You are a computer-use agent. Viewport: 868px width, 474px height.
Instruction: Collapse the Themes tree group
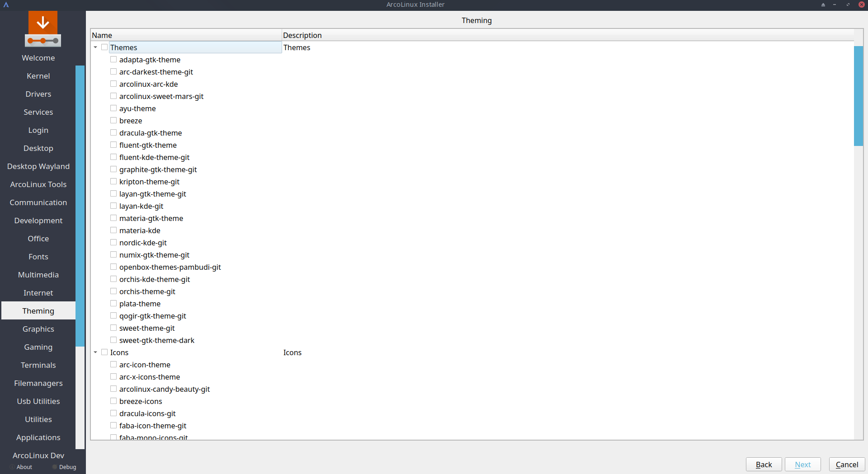click(95, 47)
